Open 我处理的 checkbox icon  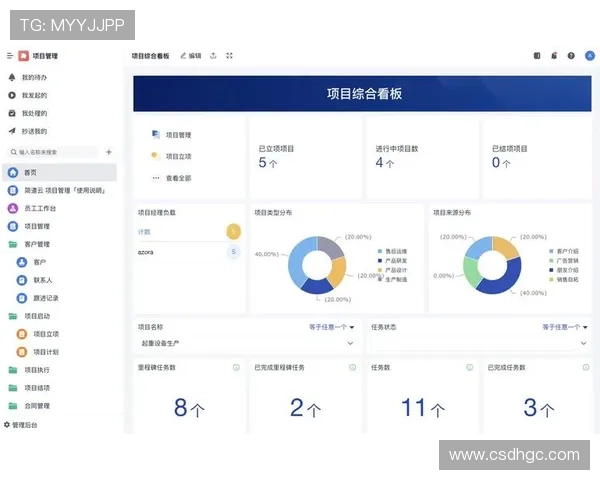pyautogui.click(x=12, y=113)
